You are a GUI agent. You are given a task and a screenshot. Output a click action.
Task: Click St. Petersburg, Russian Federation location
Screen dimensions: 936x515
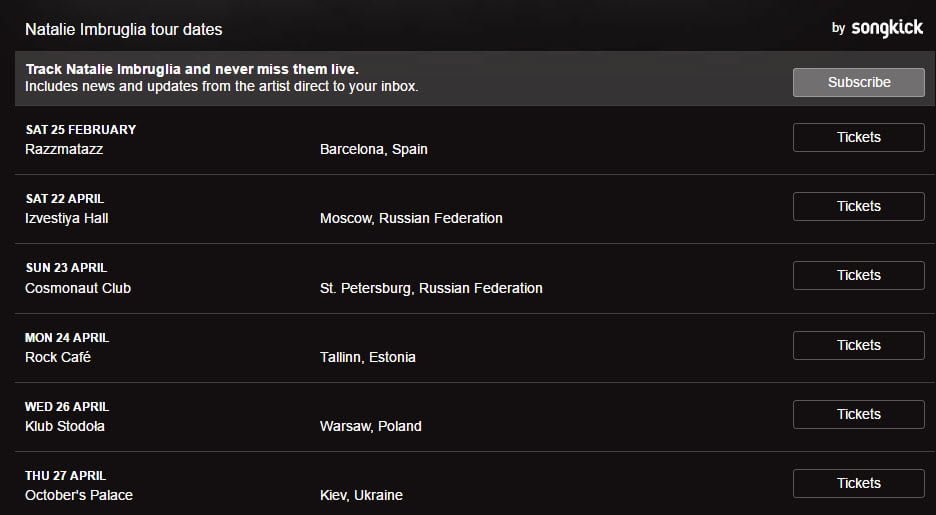coord(431,288)
